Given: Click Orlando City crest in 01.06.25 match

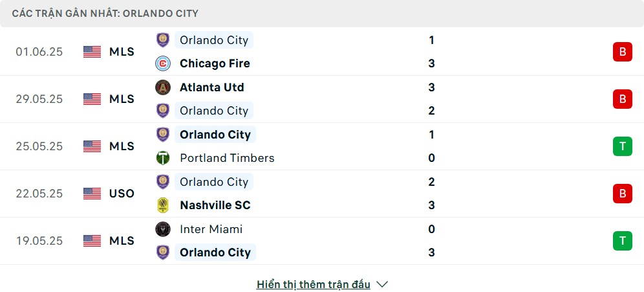Looking at the screenshot, I should [x=163, y=40].
